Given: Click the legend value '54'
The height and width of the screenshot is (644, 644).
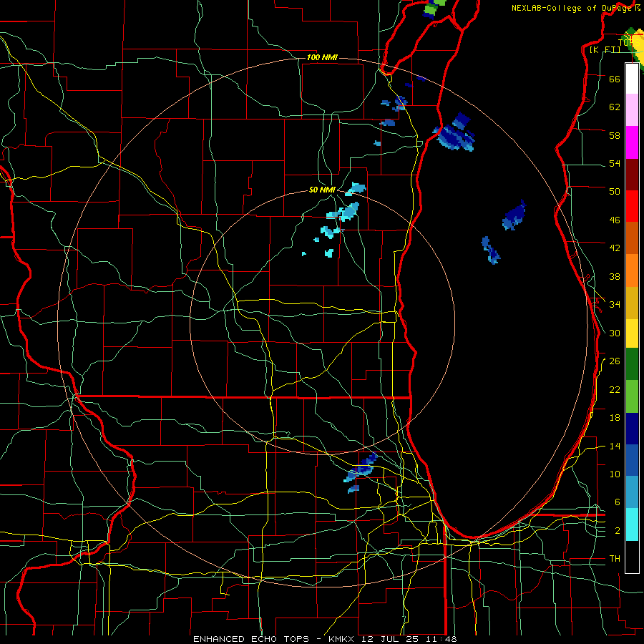Looking at the screenshot, I should tap(615, 163).
